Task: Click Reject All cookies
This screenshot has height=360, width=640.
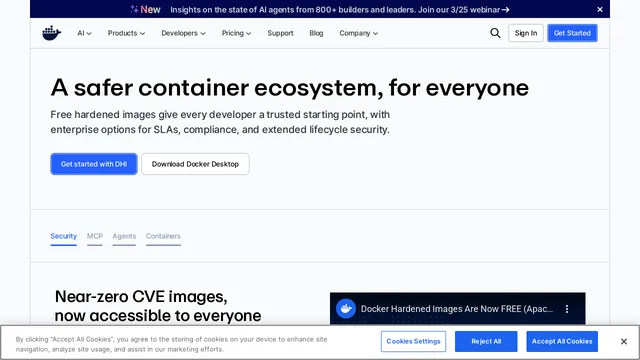Action: tap(486, 341)
